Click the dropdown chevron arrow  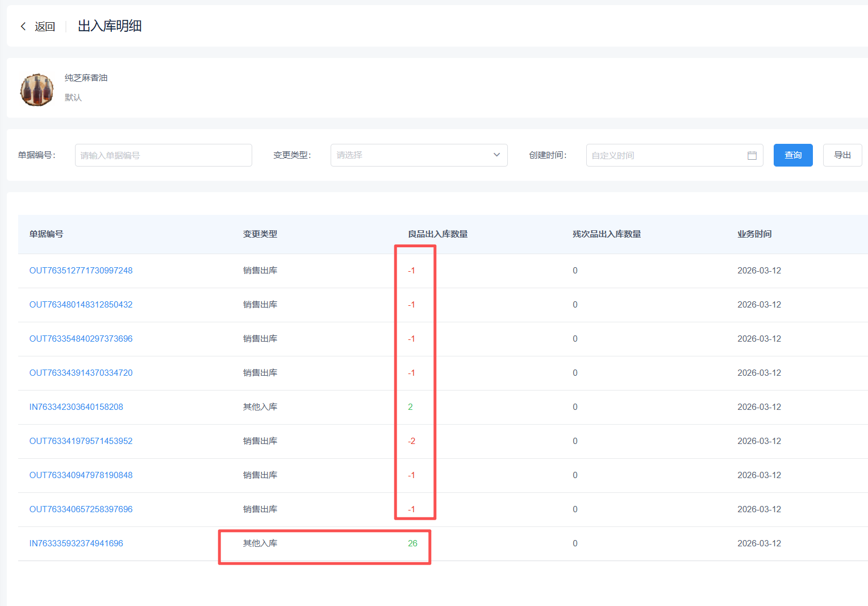coord(496,155)
